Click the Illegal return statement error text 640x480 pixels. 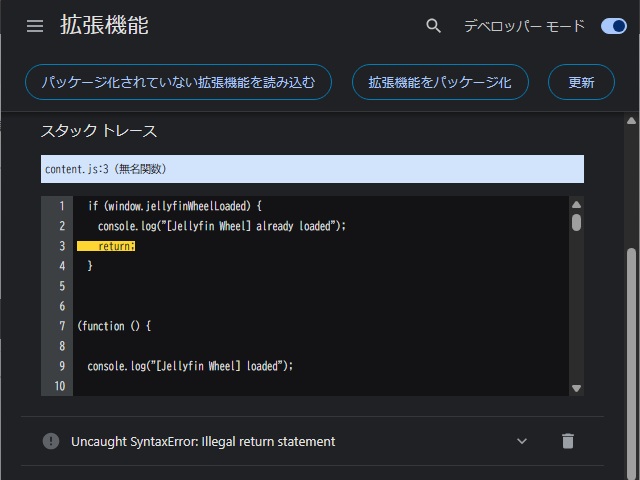point(203,441)
